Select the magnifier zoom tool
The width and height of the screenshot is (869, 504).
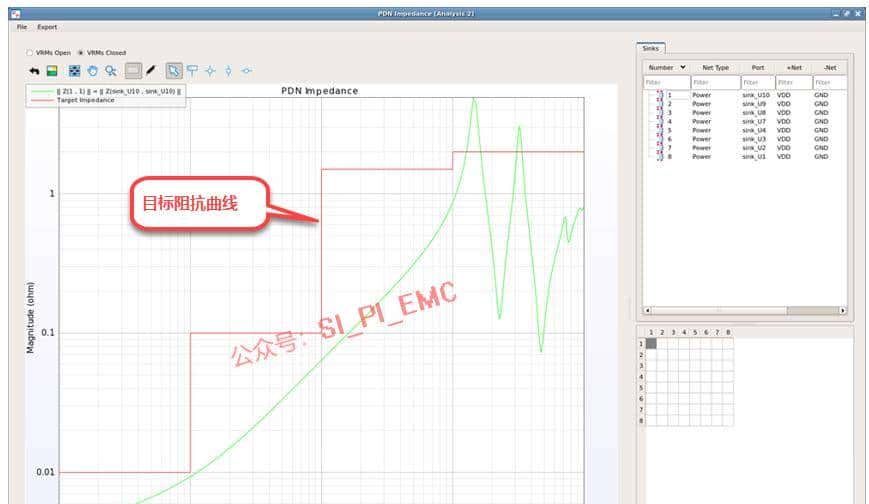[111, 71]
